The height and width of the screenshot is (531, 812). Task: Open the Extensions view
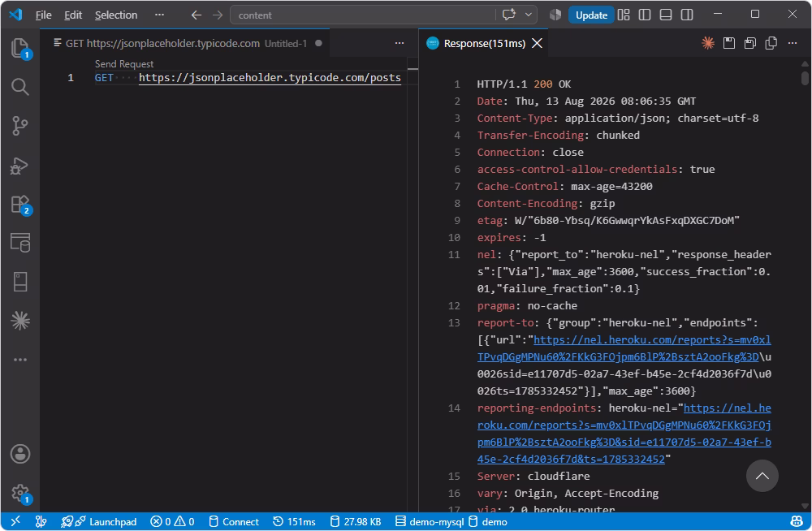pyautogui.click(x=19, y=204)
